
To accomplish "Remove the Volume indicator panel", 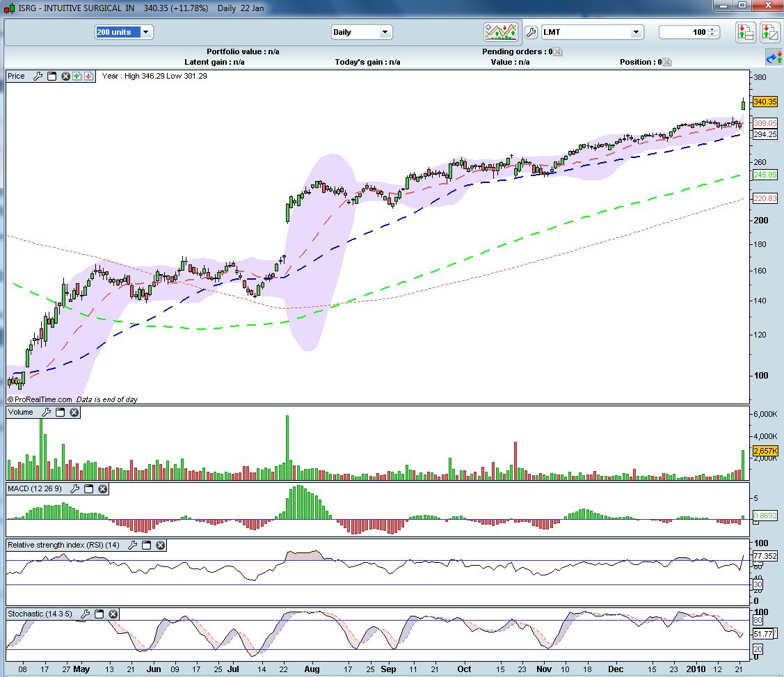I will tap(74, 412).
